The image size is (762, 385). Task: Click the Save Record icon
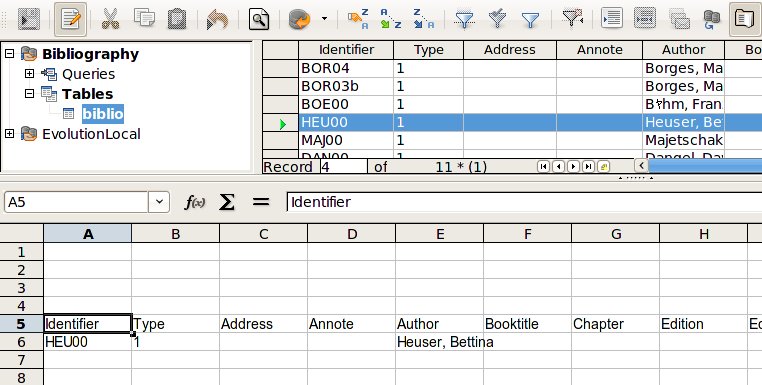pos(29,19)
